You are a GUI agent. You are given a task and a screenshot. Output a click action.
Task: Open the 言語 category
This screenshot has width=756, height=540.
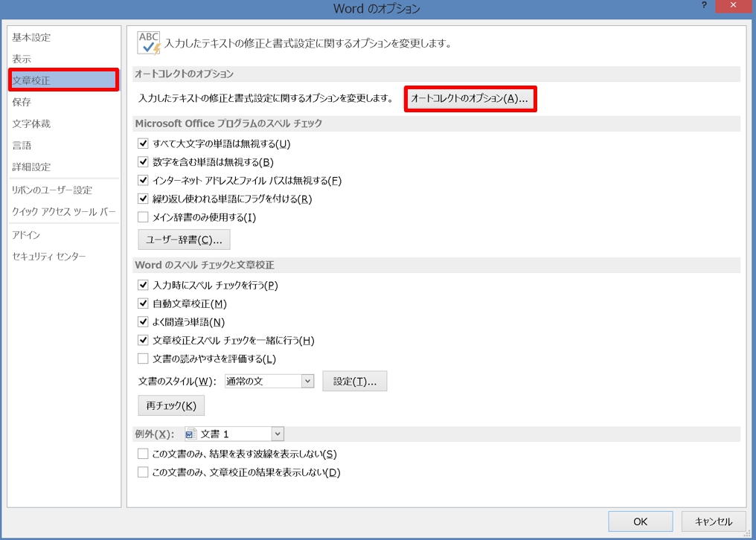coord(22,145)
